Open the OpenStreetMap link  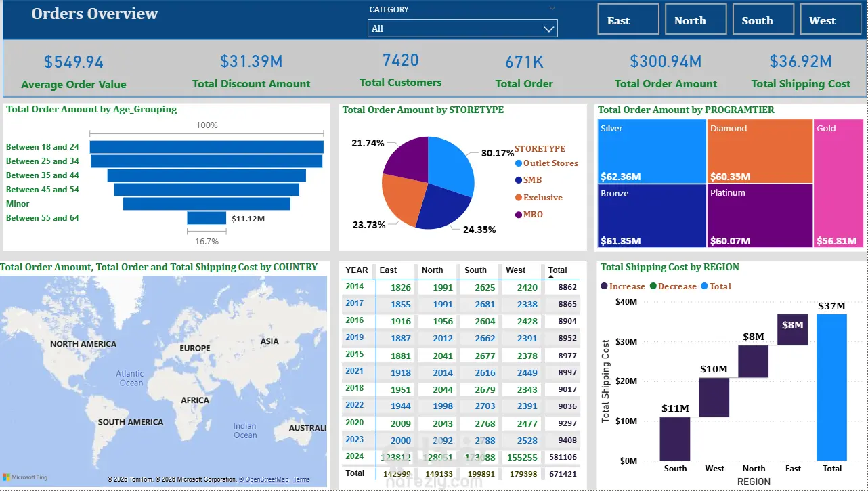pyautogui.click(x=263, y=479)
